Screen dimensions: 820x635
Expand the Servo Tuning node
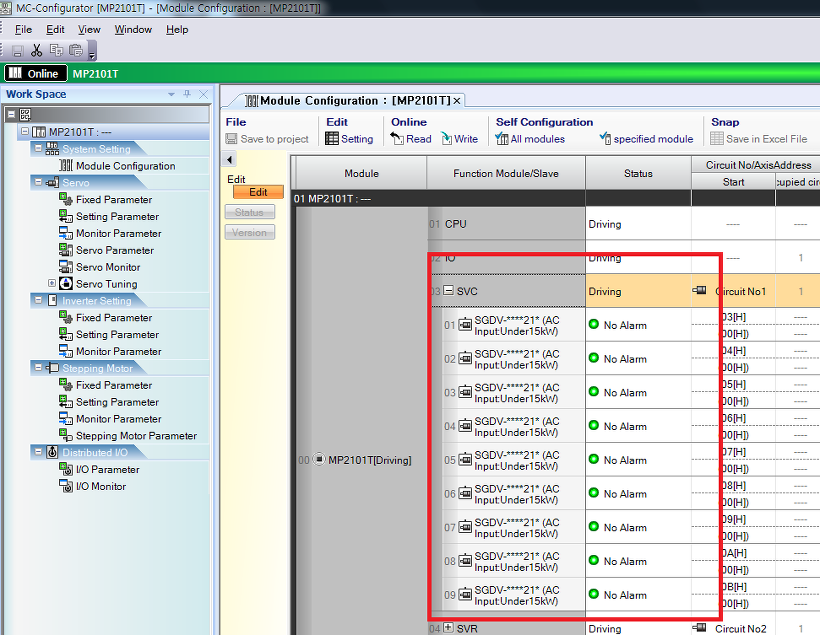52,283
